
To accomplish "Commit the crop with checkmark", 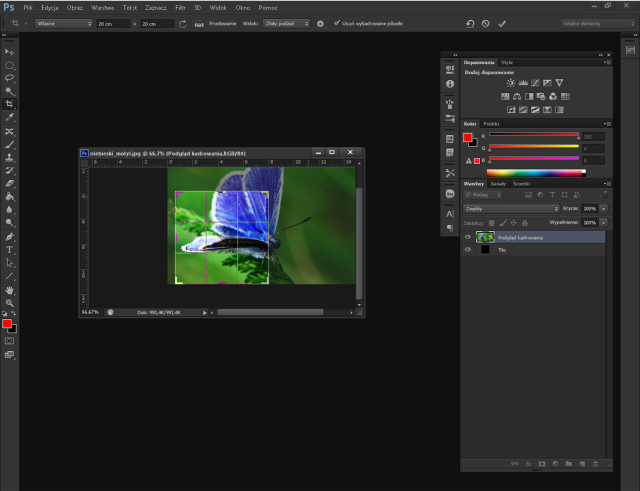I will coord(502,24).
